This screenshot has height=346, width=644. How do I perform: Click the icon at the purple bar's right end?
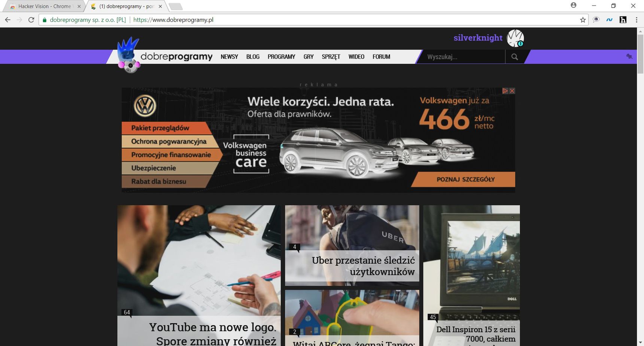(x=629, y=56)
